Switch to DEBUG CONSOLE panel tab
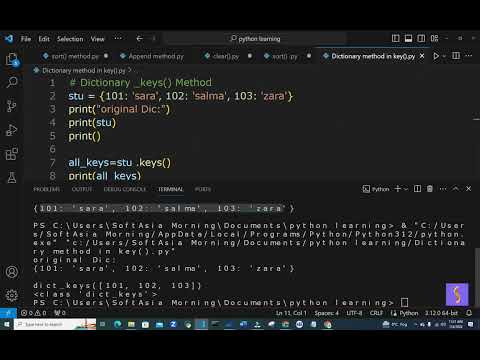 [x=125, y=189]
